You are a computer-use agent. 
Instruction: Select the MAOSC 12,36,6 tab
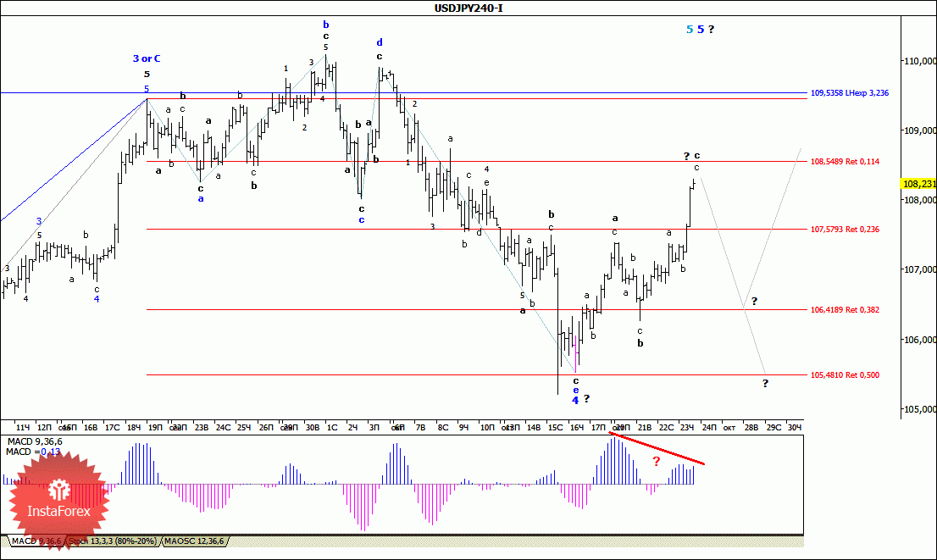(x=194, y=541)
